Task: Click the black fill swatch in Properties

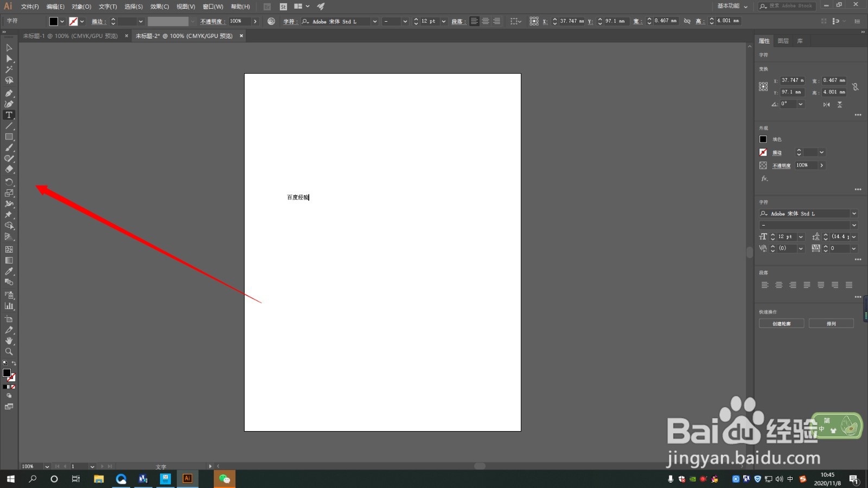Action: click(x=763, y=139)
